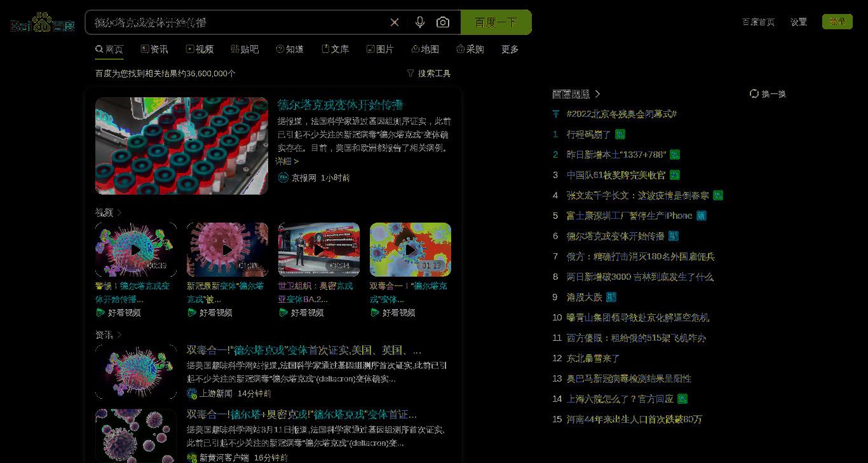Go to 百度首页 link
The image size is (868, 463).
758,22
